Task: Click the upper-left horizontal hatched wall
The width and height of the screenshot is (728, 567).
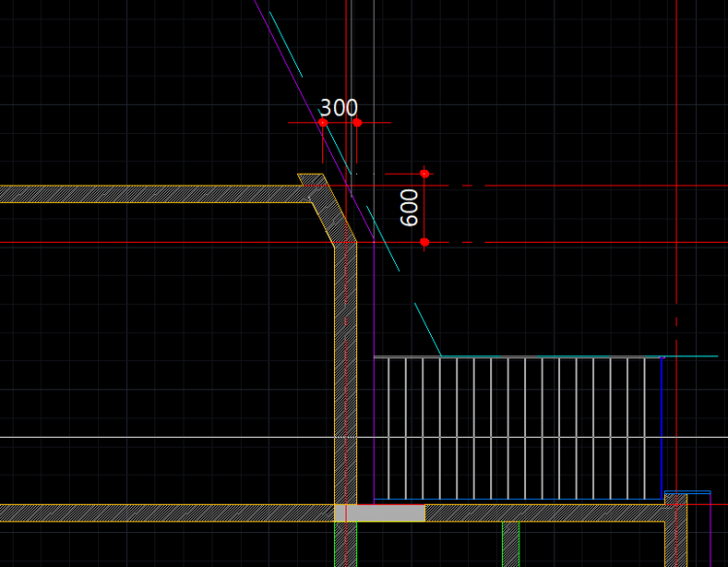Action: [146, 193]
